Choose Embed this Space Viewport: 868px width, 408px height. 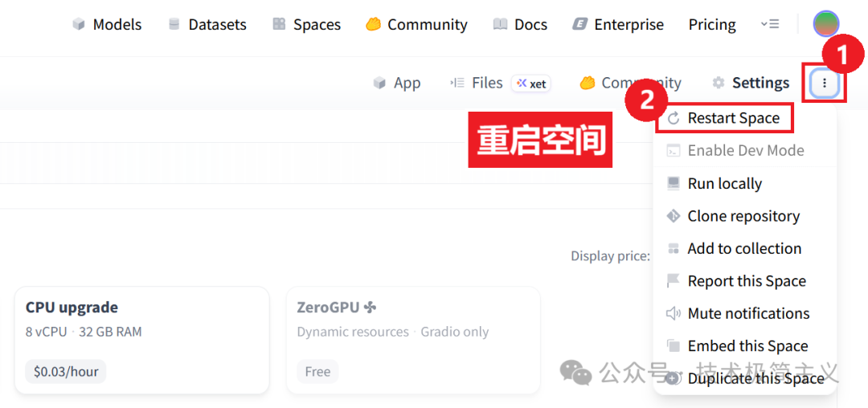[744, 346]
